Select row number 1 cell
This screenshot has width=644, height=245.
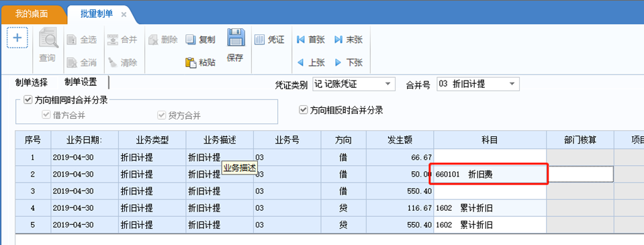(33, 157)
